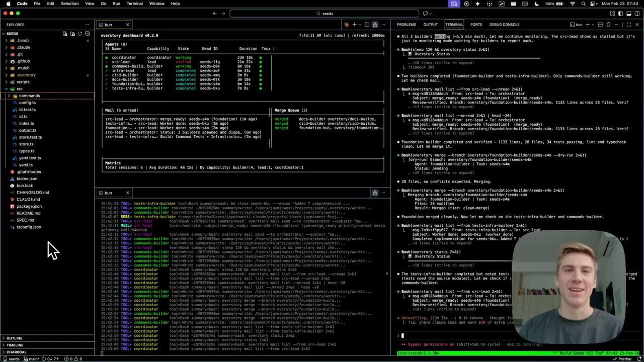The width and height of the screenshot is (644, 362).
Task: Switch to the Problems panel tab
Action: pyautogui.click(x=407, y=25)
